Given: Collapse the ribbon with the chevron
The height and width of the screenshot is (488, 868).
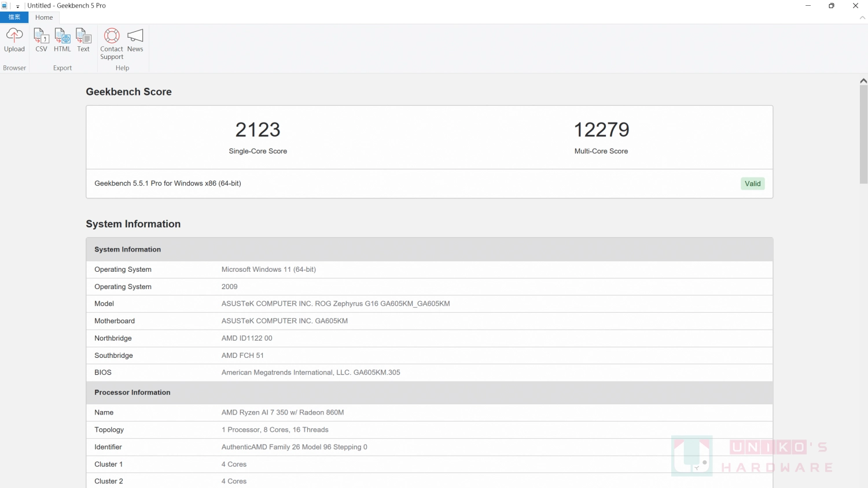Looking at the screenshot, I should (x=862, y=18).
